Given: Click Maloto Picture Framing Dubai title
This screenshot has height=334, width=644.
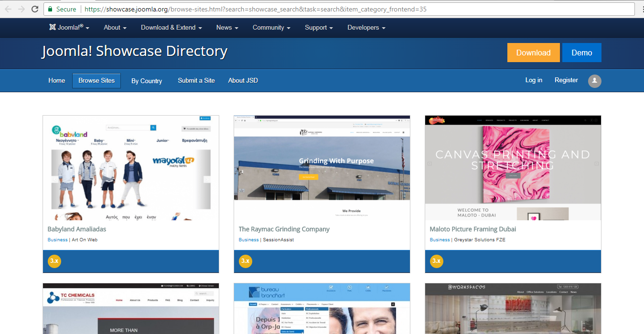Looking at the screenshot, I should click(473, 229).
